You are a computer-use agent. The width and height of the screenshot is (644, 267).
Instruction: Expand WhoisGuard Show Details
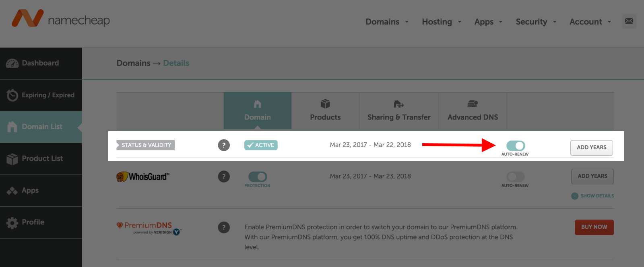tap(592, 196)
